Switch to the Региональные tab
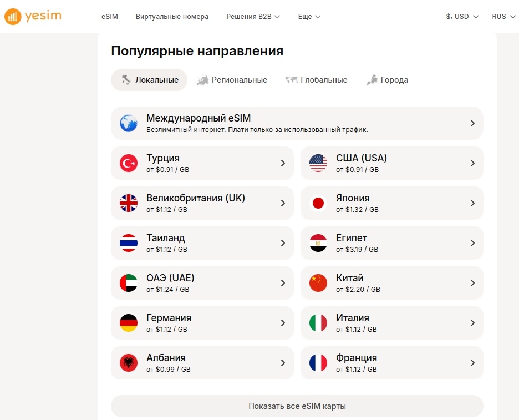Image resolution: width=519 pixels, height=420 pixels. tap(232, 80)
